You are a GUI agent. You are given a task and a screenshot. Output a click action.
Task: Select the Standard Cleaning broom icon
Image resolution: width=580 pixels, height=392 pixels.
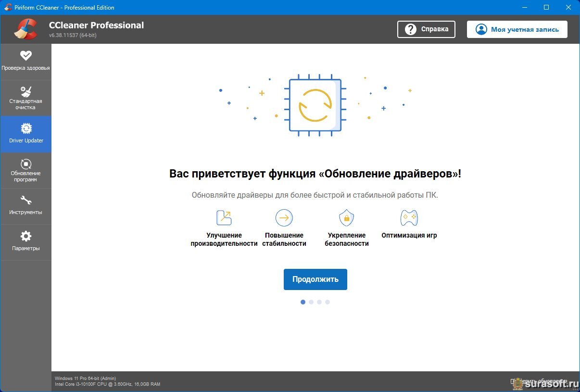pyautogui.click(x=25, y=91)
